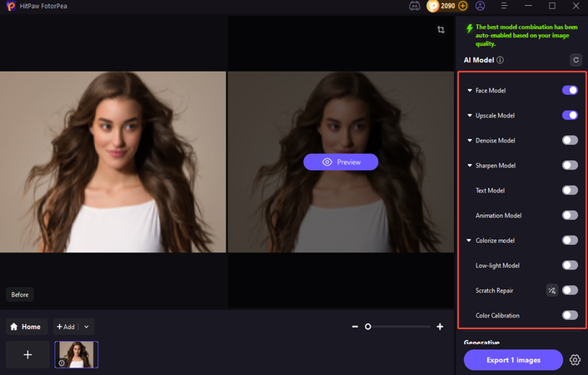Go to the Home tab

pyautogui.click(x=25, y=327)
